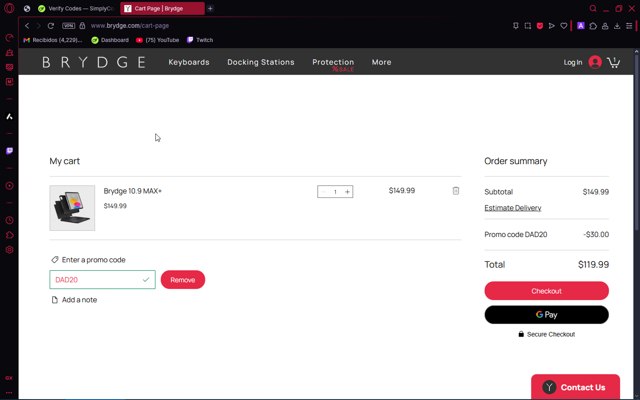Open the Aria AI icon in sidebar
The image size is (640, 400).
point(9,117)
